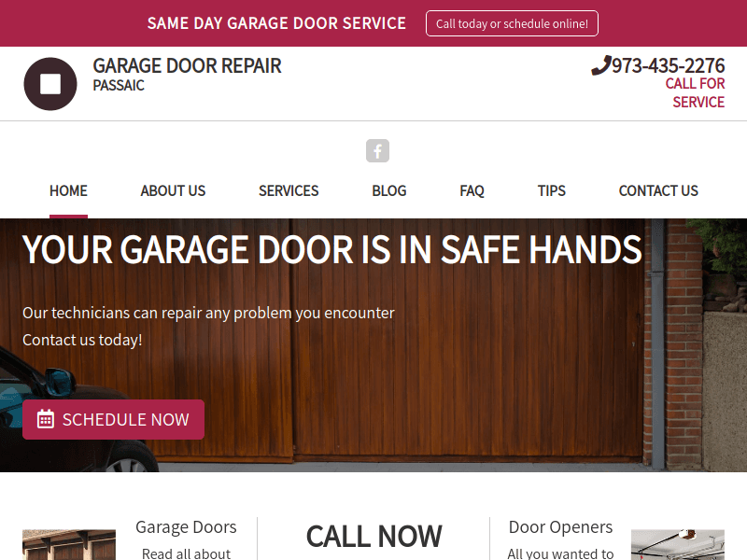Visit the BLOG section
This screenshot has width=747, height=560.
pyautogui.click(x=389, y=190)
